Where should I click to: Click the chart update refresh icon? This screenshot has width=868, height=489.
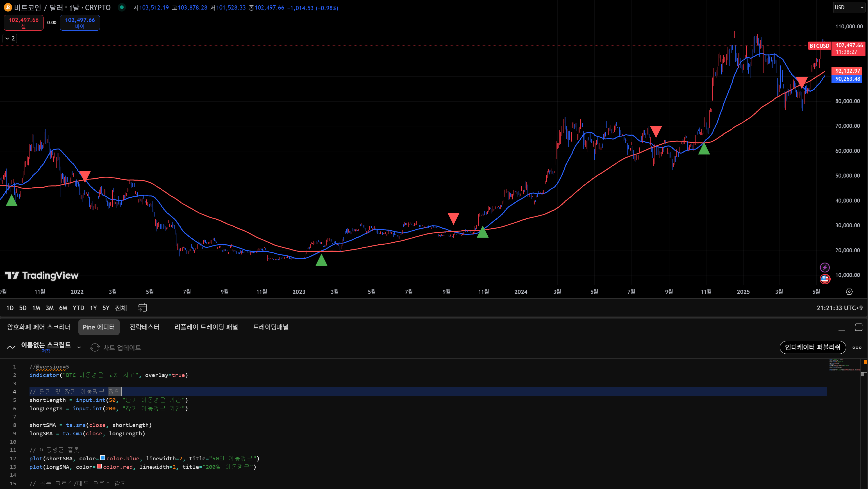(x=95, y=347)
